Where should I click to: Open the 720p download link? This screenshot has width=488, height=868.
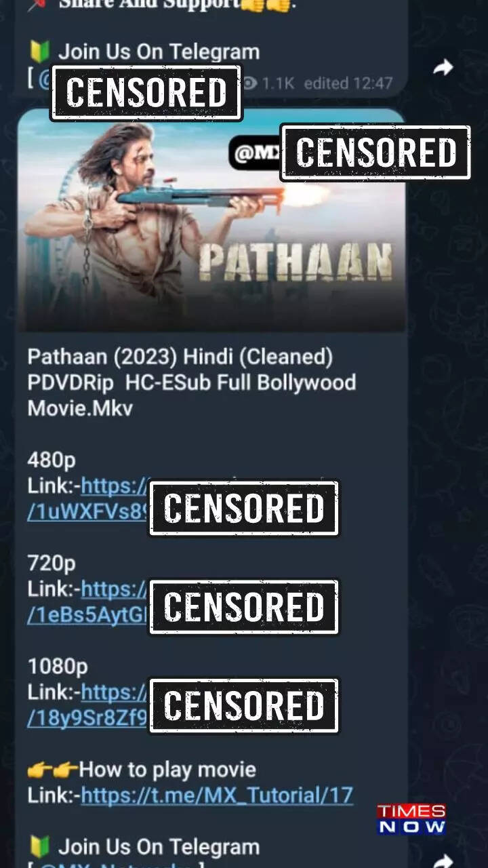(x=88, y=602)
